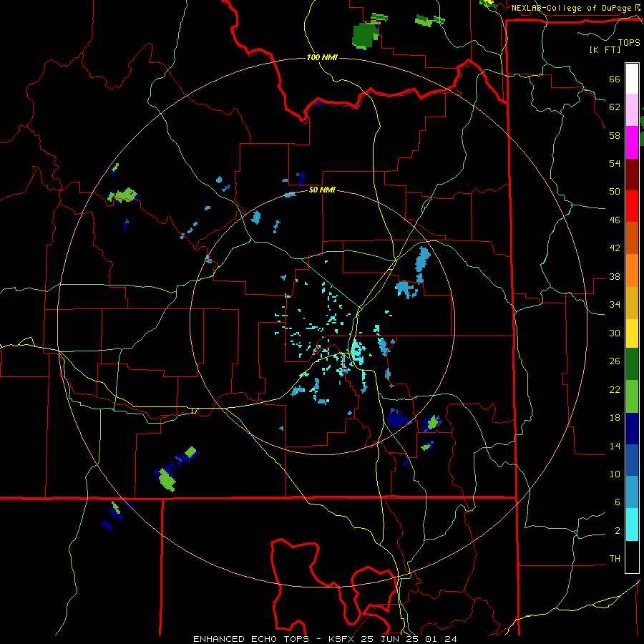
Task: Click legend value 62
Action: (x=615, y=107)
